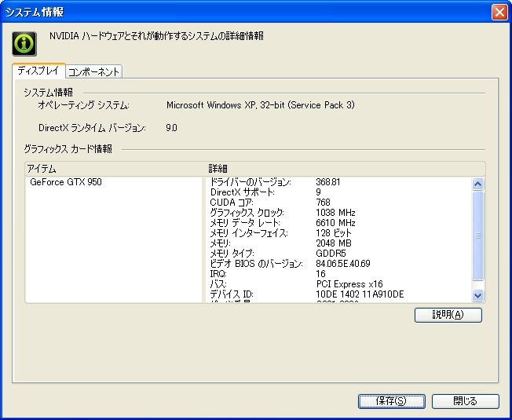Click the グラフィックス クロック label
This screenshot has height=420, width=512.
[247, 213]
